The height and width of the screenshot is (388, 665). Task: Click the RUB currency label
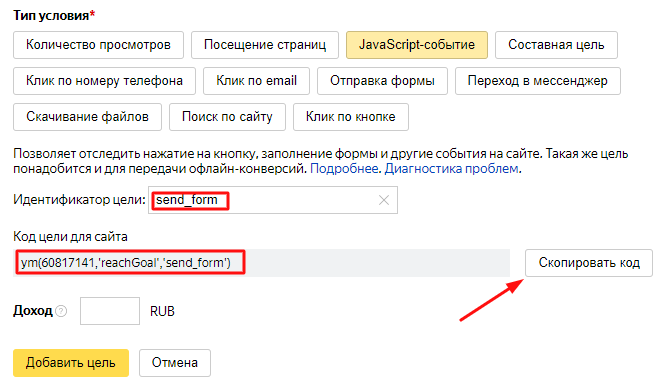(162, 311)
